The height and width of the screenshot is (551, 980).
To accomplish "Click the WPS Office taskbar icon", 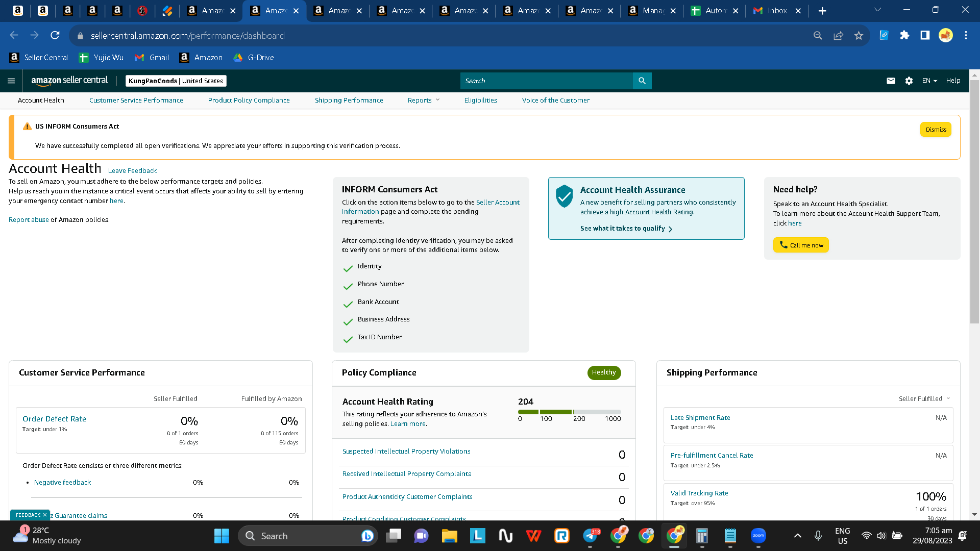I will pos(534,536).
